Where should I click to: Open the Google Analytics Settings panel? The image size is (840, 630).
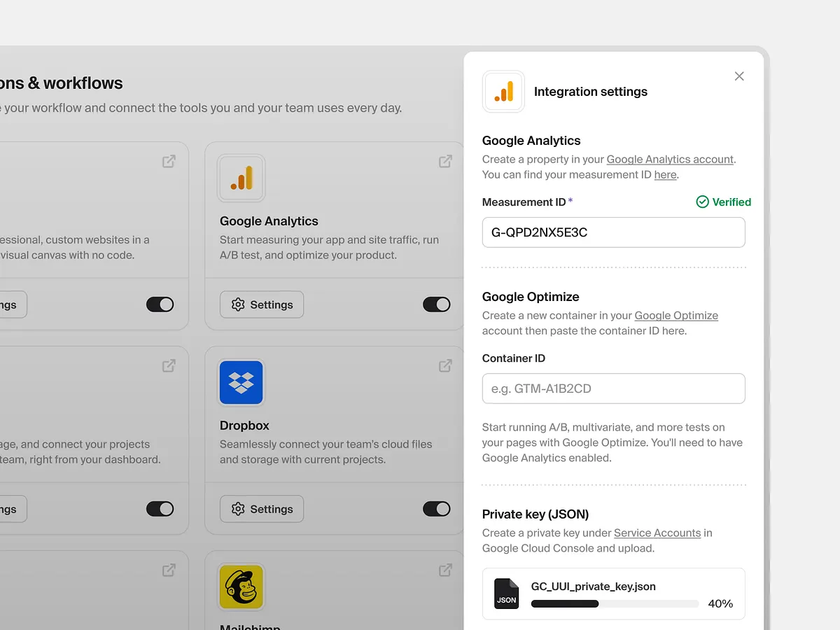pos(261,304)
